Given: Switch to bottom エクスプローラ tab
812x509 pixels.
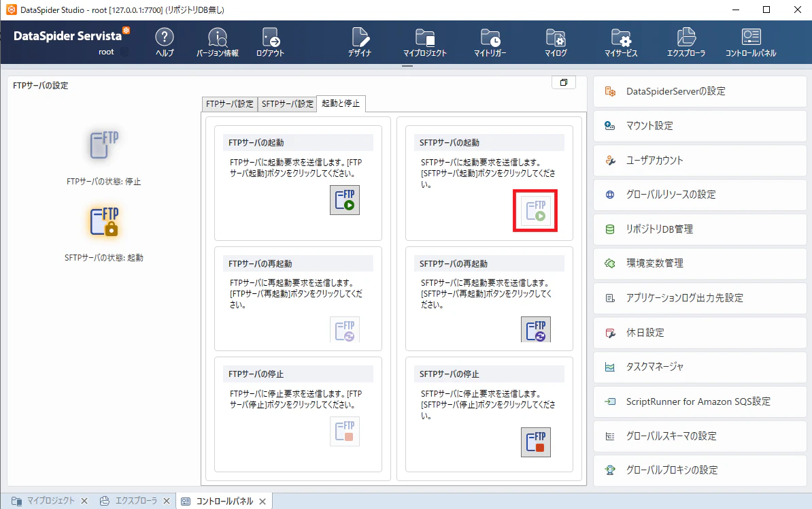Looking at the screenshot, I should click(x=136, y=501).
